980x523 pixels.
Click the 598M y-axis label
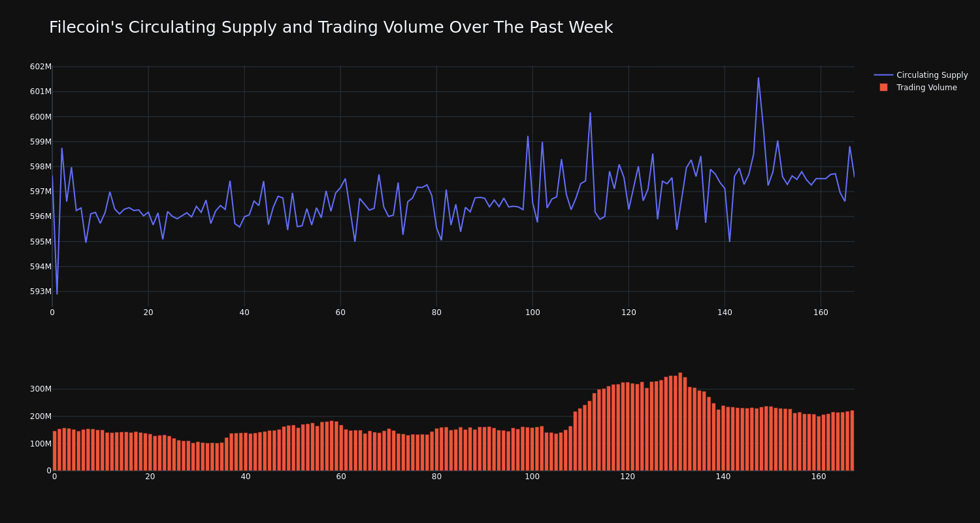tap(40, 167)
